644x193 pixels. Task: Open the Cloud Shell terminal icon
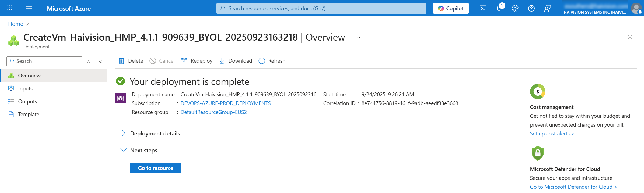pyautogui.click(x=483, y=8)
